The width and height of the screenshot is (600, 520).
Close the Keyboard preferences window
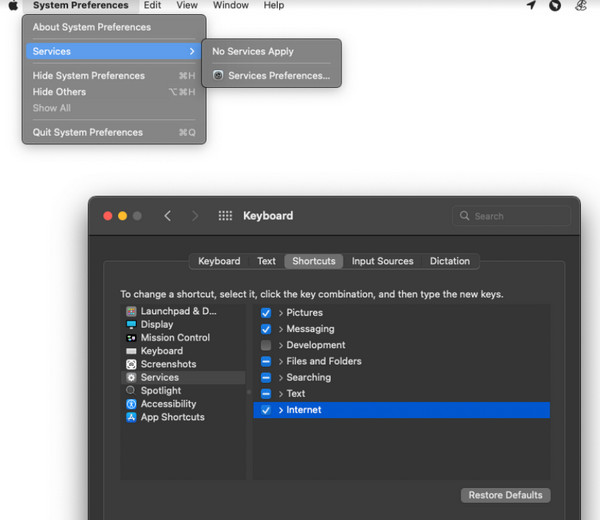[x=108, y=216]
